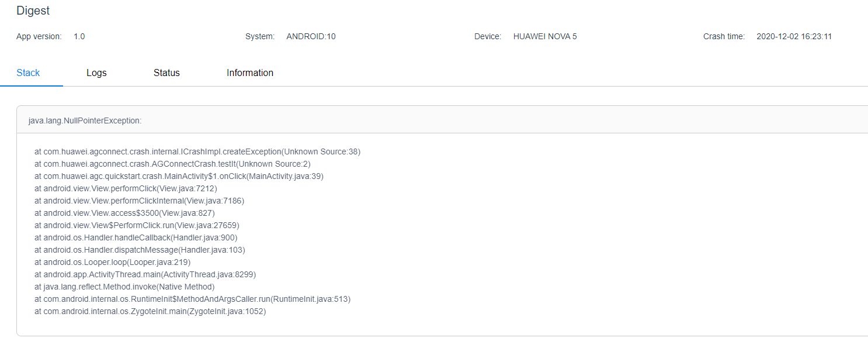Click the View$PerformClick.run stack line

click(137, 225)
